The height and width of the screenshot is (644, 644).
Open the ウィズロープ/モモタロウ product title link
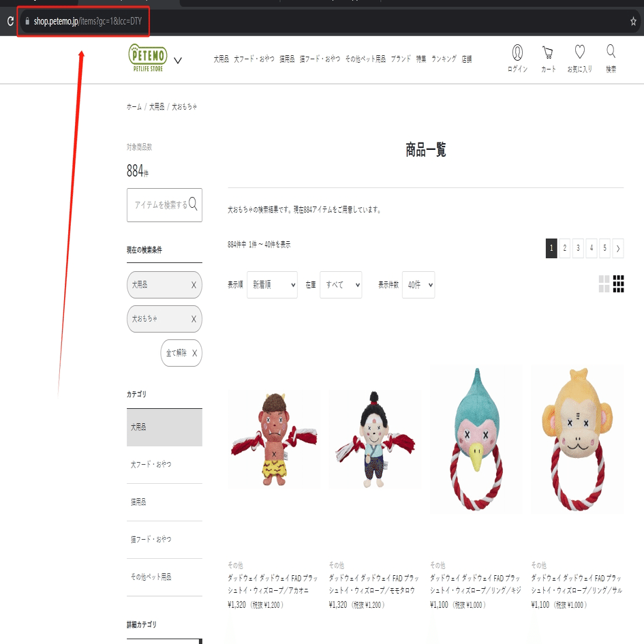pos(373,584)
